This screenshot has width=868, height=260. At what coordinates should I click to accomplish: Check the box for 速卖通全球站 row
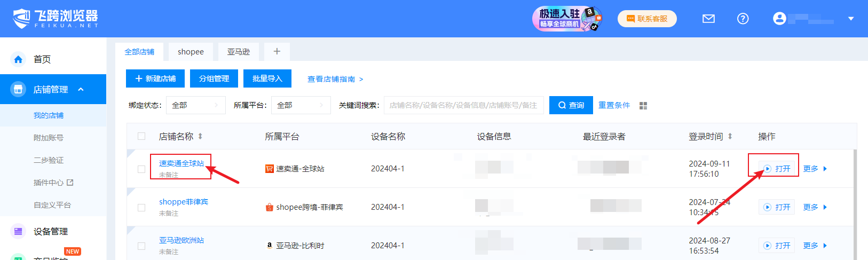[141, 169]
